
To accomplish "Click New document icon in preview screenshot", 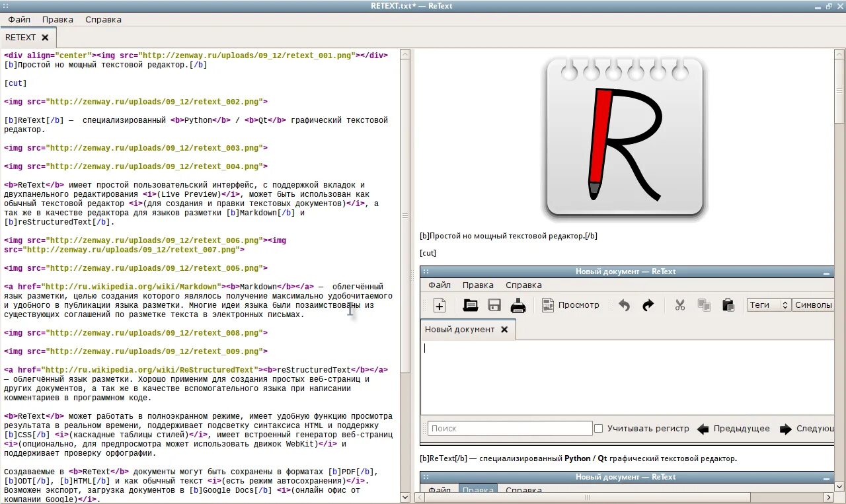I will [x=440, y=305].
